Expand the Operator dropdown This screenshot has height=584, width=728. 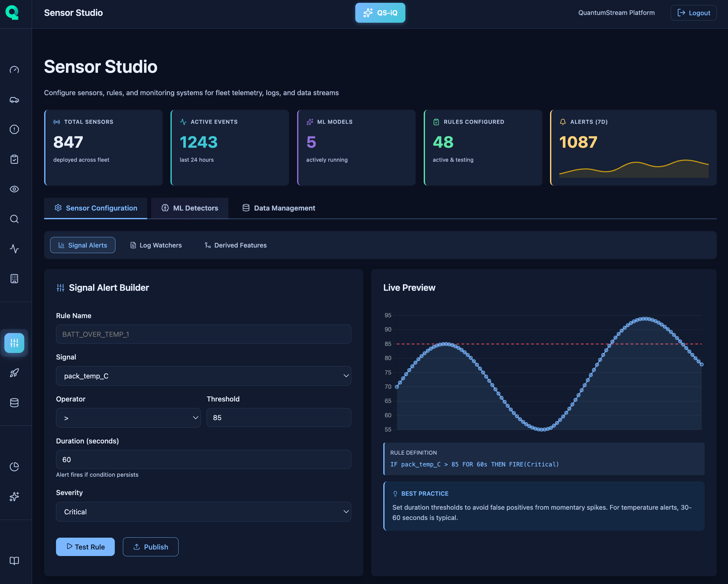coord(128,418)
